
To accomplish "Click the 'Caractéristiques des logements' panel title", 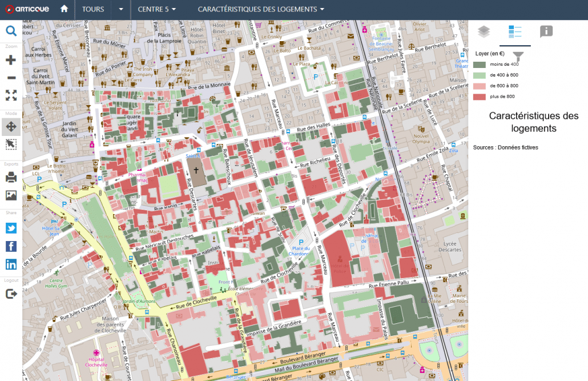I will pos(534,122).
